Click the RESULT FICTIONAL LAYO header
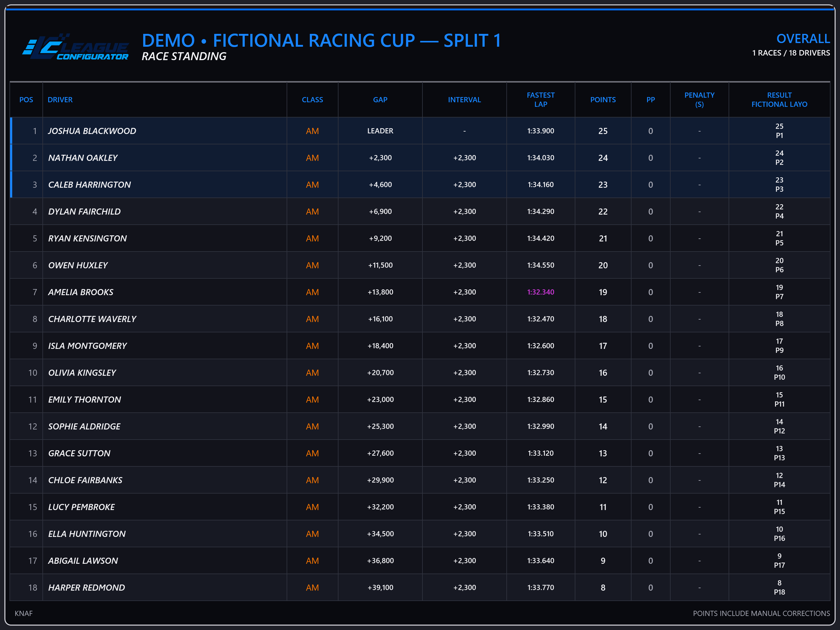The height and width of the screenshot is (630, 840). [x=779, y=100]
